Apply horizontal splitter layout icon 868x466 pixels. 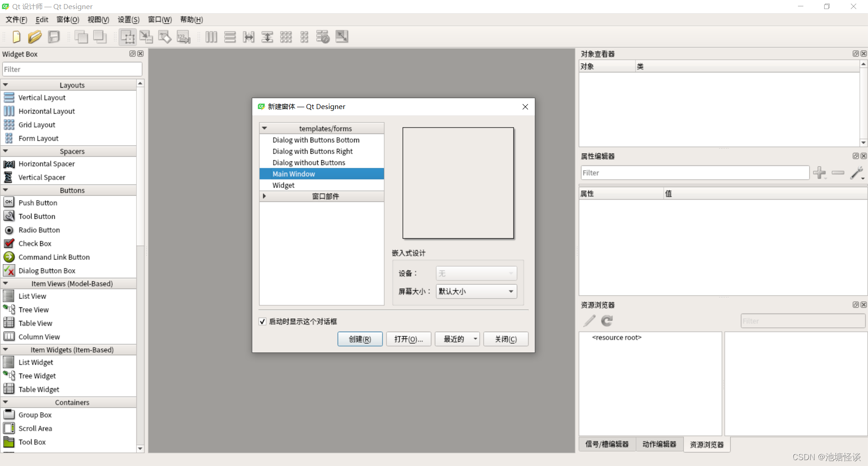coord(249,37)
